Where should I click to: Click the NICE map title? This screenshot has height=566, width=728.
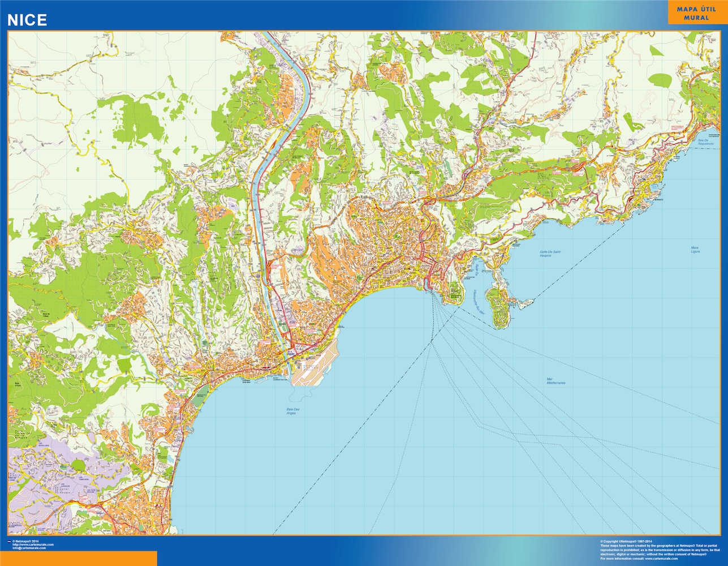point(27,20)
